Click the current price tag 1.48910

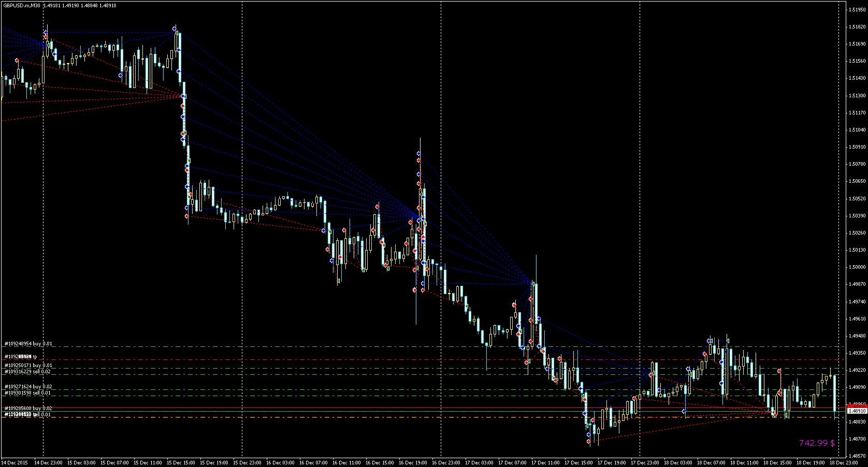(x=857, y=411)
